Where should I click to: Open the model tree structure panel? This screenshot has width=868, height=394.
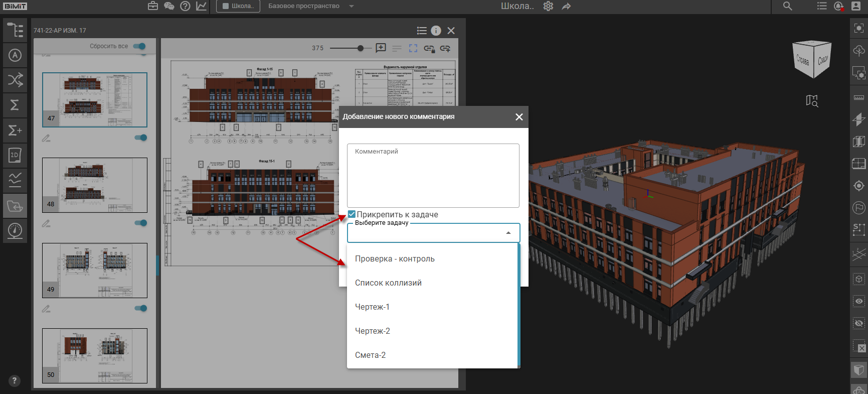coord(15,30)
